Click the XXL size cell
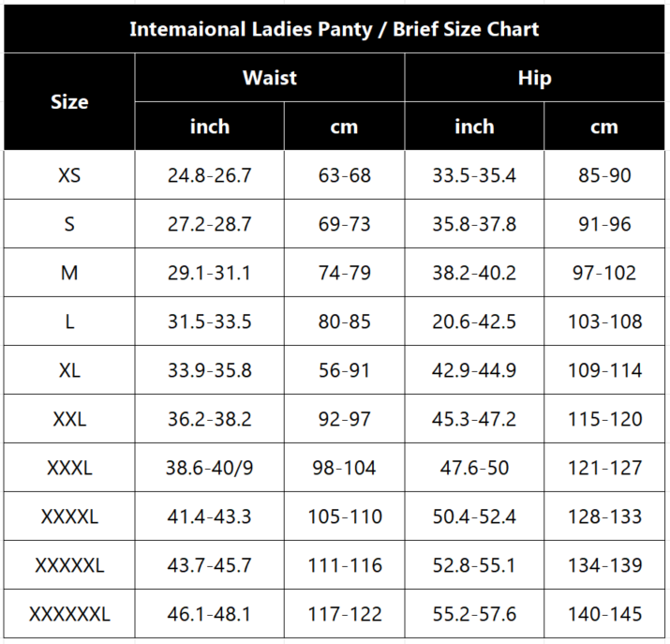Screen dimensions: 670x644 (x=69, y=419)
